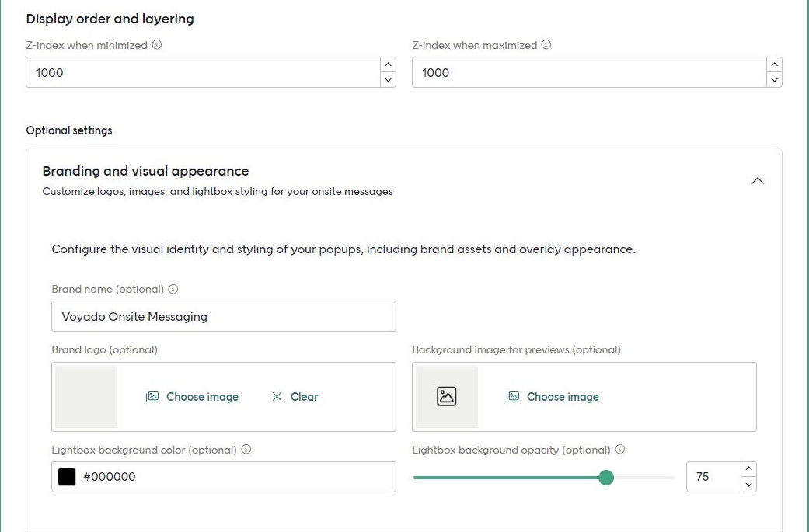809x532 pixels.
Task: Decrease lightbox opacity value with down arrow
Action: tap(748, 485)
